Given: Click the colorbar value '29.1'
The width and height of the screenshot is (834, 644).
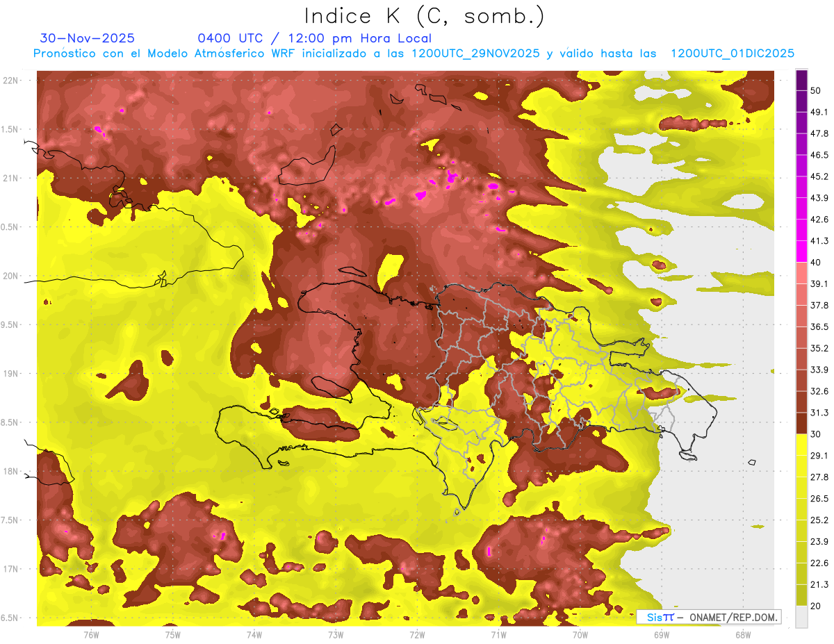Looking at the screenshot, I should pyautogui.click(x=819, y=456).
